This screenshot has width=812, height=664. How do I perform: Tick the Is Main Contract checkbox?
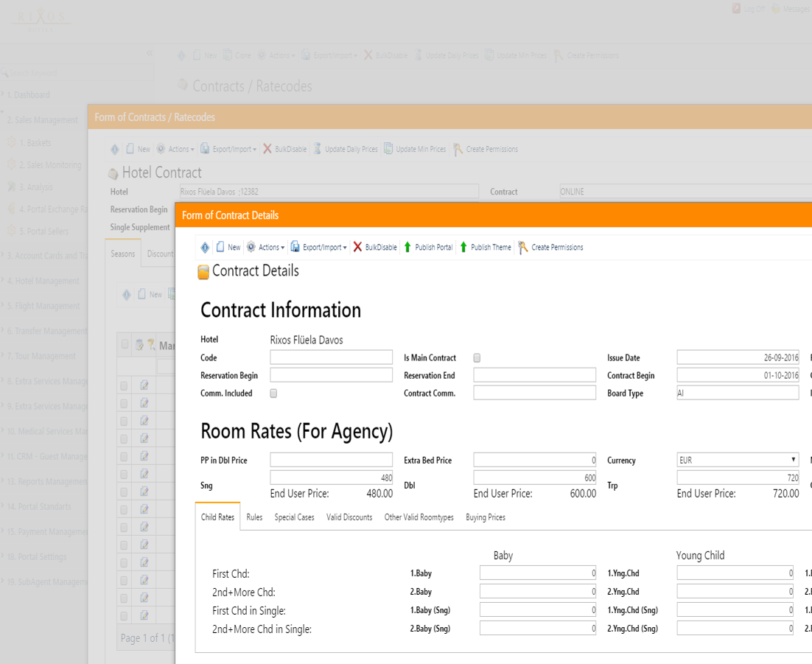(477, 358)
